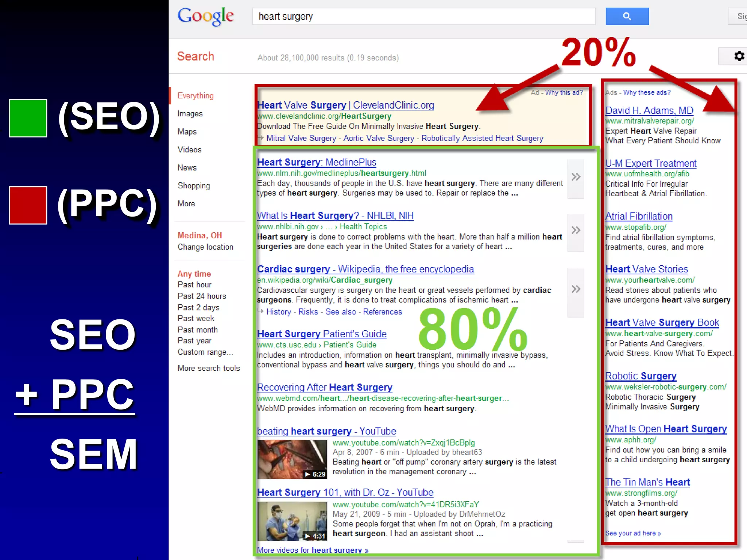This screenshot has height=560, width=747.
Task: Play the beating heart surgery video thumbnail
Action: point(292,459)
